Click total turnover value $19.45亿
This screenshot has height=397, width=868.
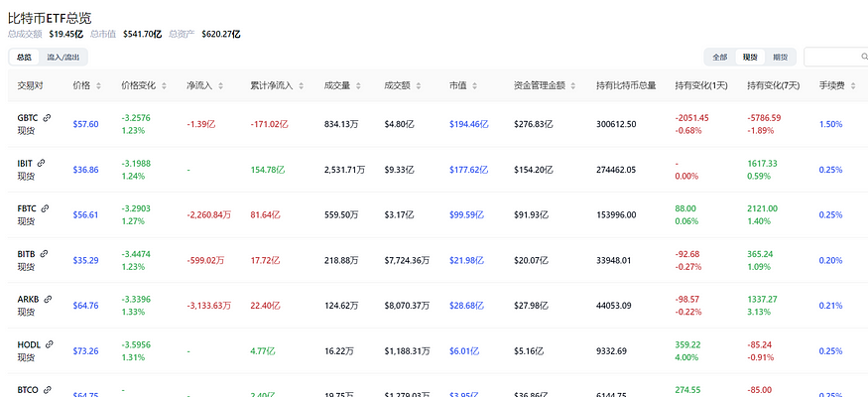pyautogui.click(x=65, y=34)
